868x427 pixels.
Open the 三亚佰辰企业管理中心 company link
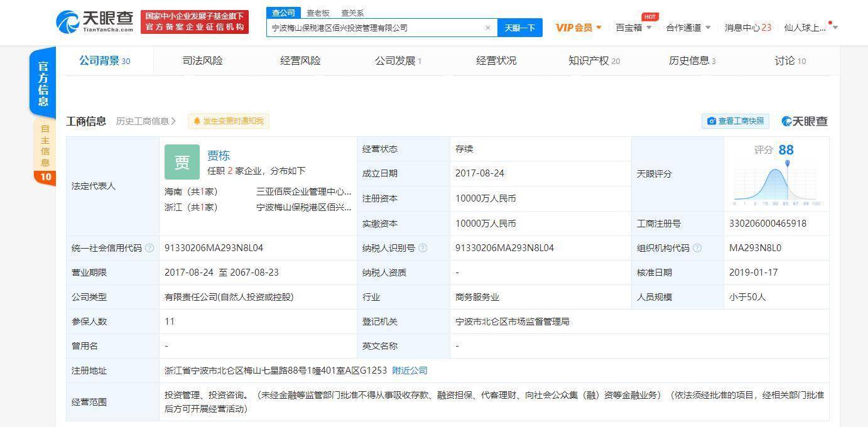[304, 192]
